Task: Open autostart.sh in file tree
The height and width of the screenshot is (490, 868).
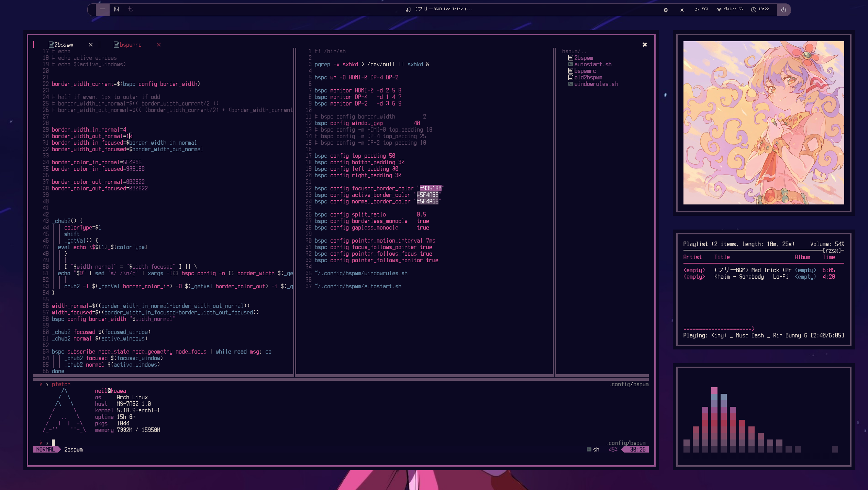Action: pyautogui.click(x=592, y=64)
